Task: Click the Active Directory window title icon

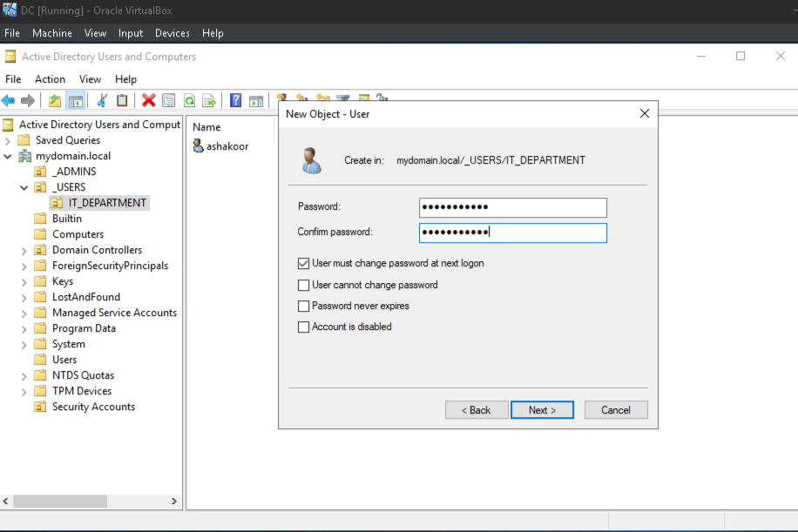Action: (x=10, y=57)
